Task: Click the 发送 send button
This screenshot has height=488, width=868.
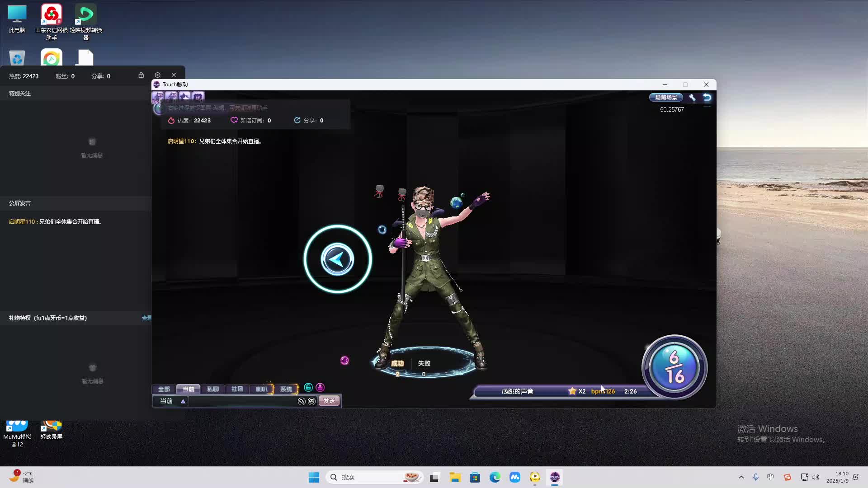Action: (x=329, y=401)
